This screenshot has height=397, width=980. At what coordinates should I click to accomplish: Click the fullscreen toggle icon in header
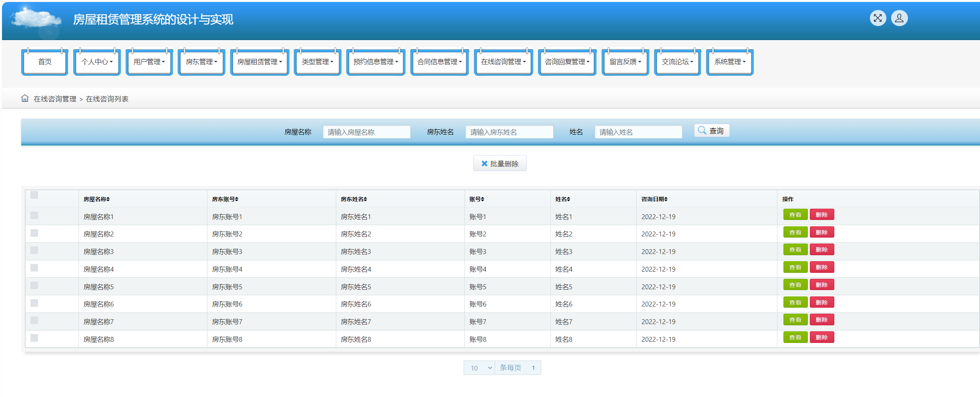(x=878, y=18)
